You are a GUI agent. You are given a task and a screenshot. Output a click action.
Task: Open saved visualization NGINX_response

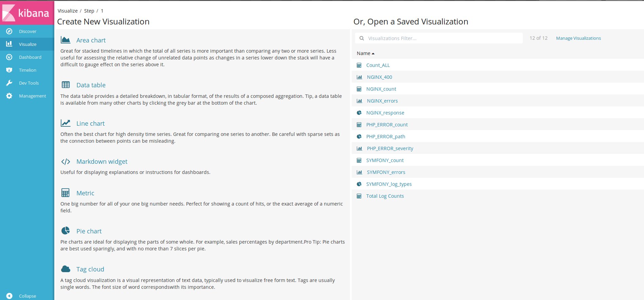385,113
